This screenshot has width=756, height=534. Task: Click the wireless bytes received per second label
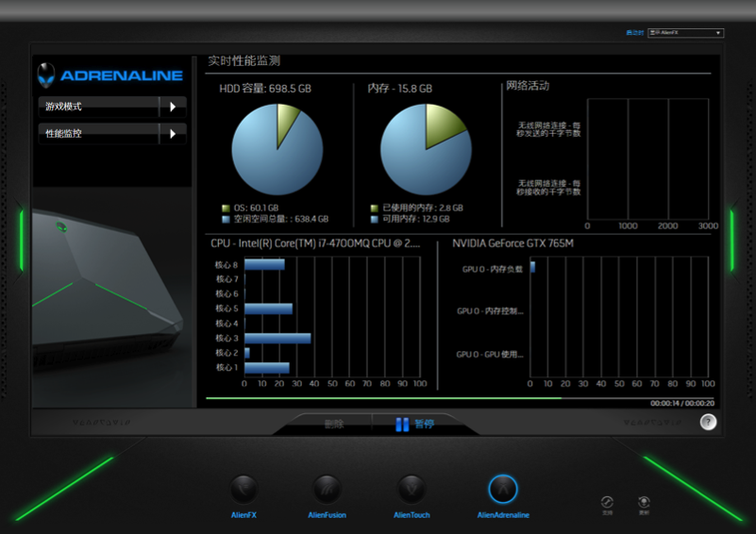548,188
